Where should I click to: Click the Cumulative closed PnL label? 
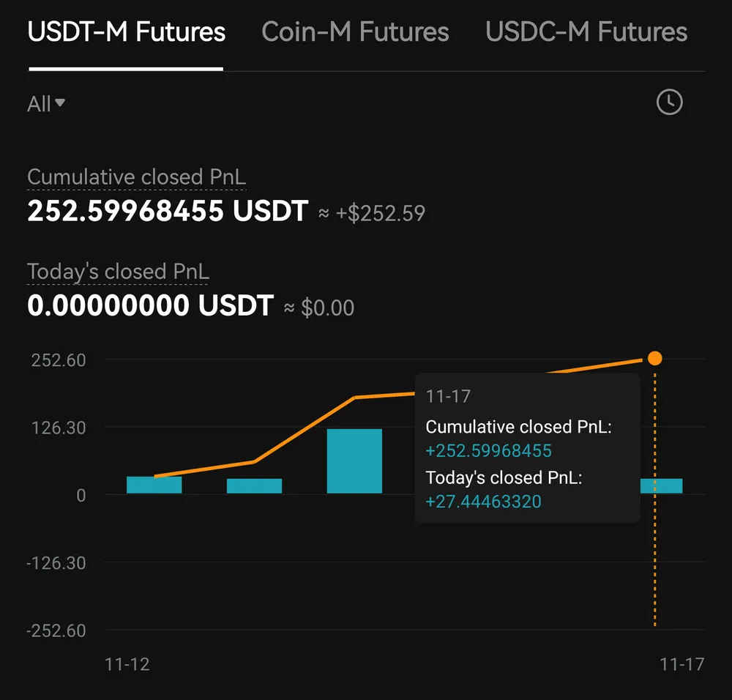tap(136, 177)
